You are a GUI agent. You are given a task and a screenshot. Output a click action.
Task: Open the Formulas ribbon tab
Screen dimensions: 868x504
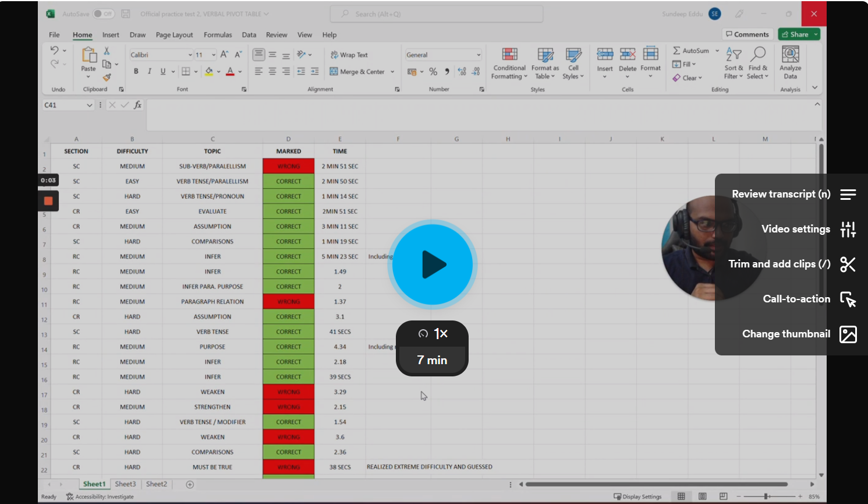pyautogui.click(x=218, y=35)
